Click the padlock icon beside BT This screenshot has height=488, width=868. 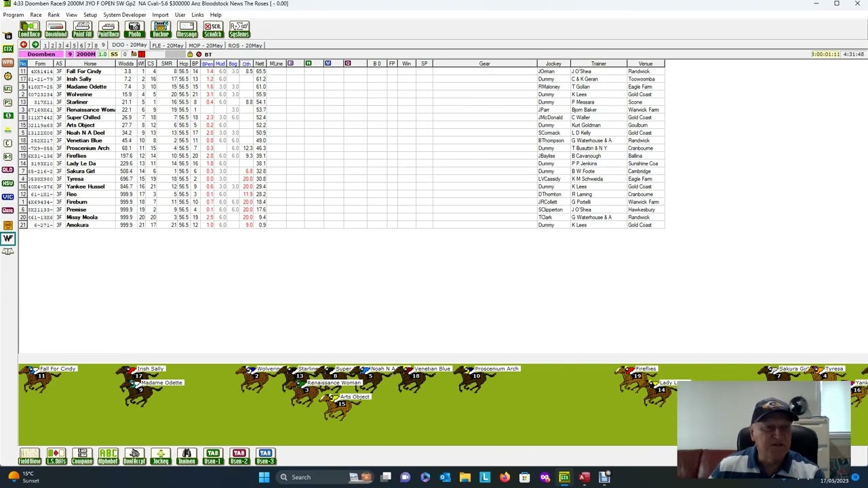pyautogui.click(x=190, y=54)
